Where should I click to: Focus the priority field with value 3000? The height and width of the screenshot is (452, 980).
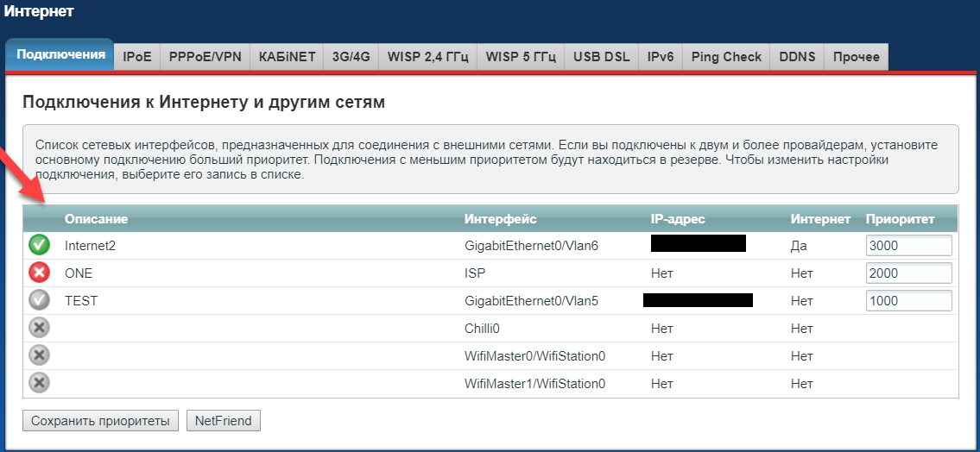(908, 246)
